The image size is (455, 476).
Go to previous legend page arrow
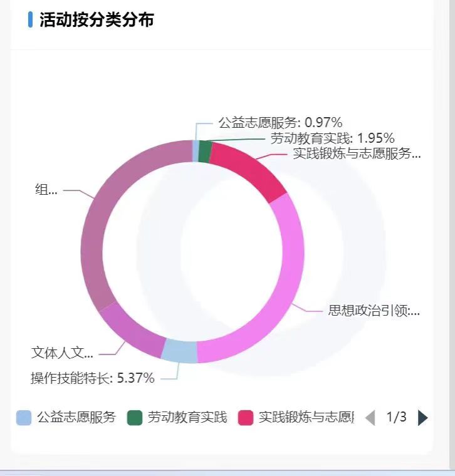pos(370,418)
